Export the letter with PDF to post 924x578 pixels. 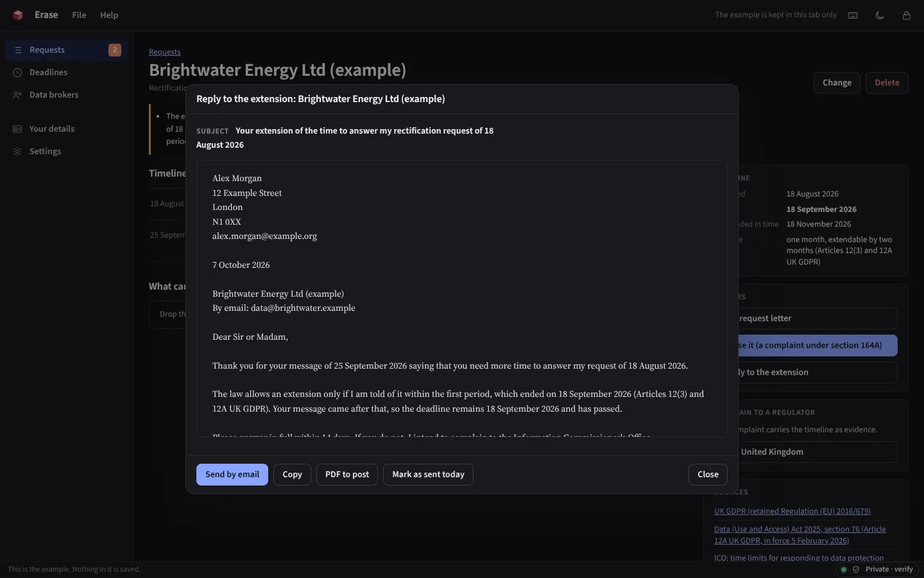[347, 475]
